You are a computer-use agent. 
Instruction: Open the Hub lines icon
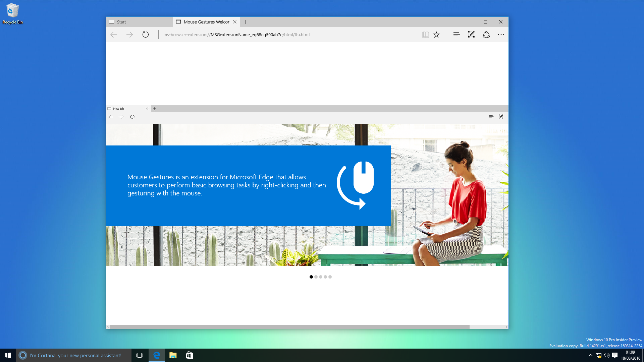click(457, 35)
